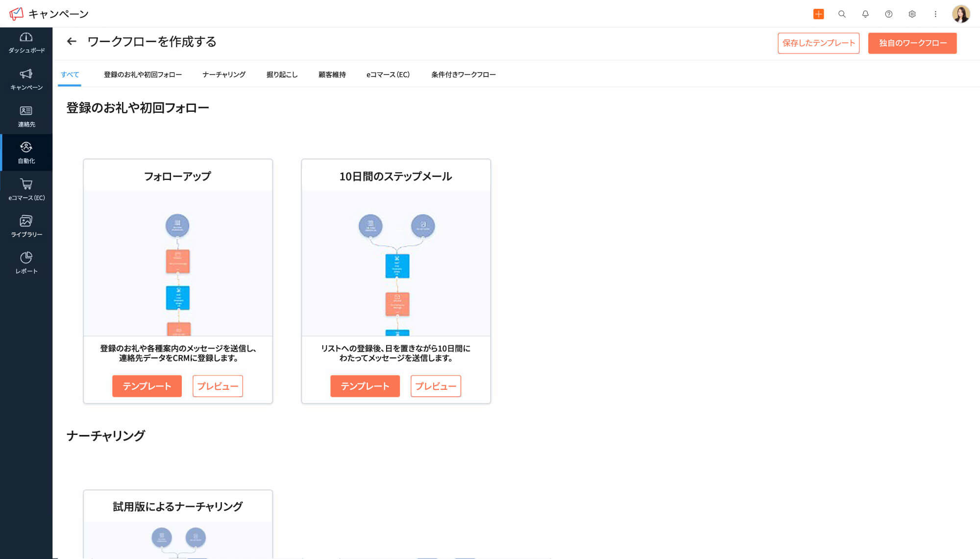Open the 条件付きワークフロー tab
The height and width of the screenshot is (559, 980).
pyautogui.click(x=464, y=75)
